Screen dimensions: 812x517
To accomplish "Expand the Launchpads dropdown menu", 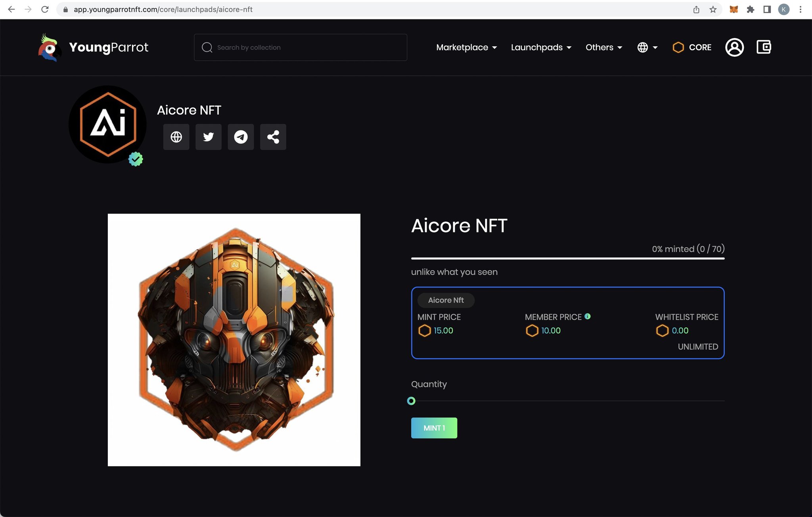I will coord(541,47).
